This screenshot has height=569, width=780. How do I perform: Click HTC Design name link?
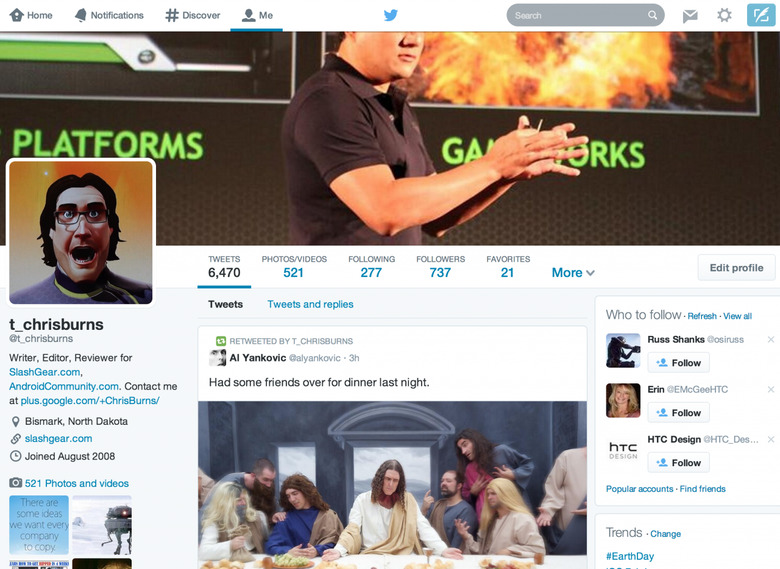coord(674,439)
